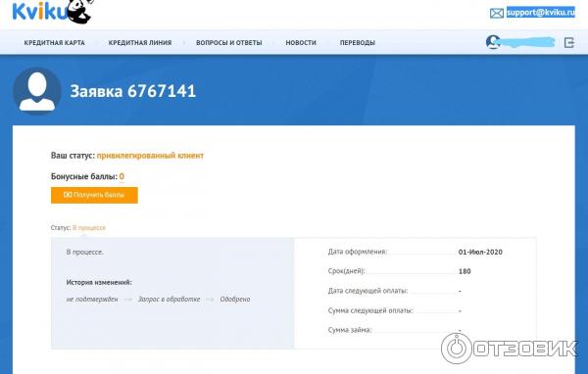Open the support@kviku.ru email link

tap(540, 13)
